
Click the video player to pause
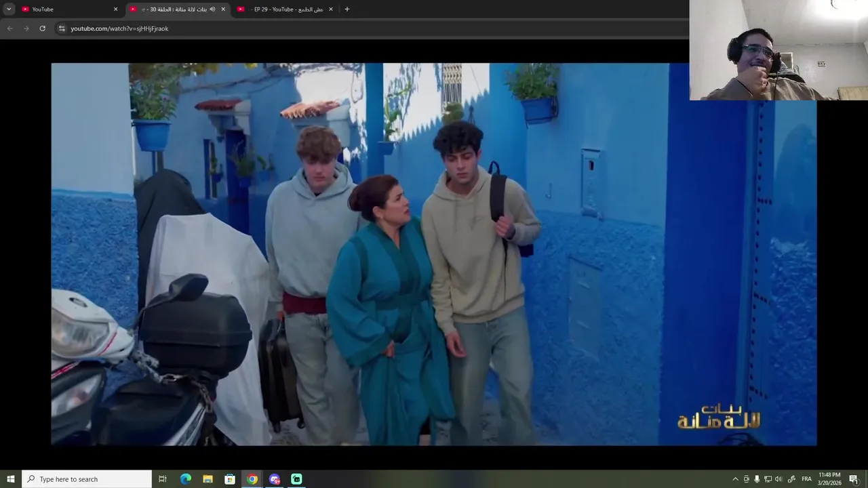click(434, 254)
